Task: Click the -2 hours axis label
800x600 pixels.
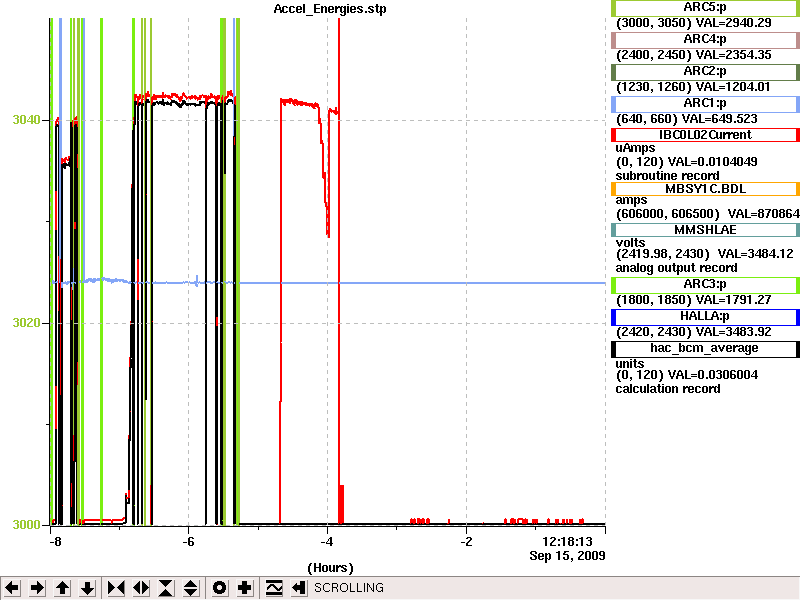Action: (x=466, y=542)
